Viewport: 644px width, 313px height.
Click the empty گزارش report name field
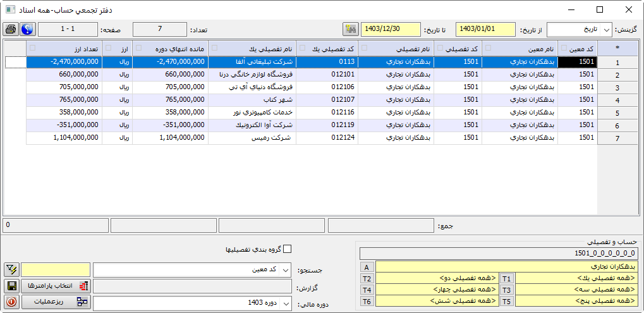click(191, 286)
